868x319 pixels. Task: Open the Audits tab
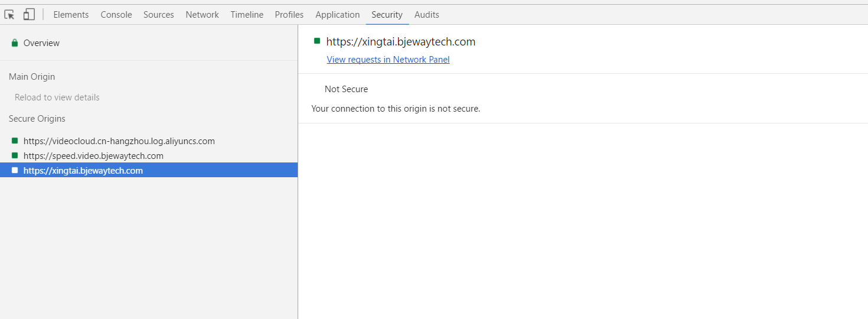427,15
